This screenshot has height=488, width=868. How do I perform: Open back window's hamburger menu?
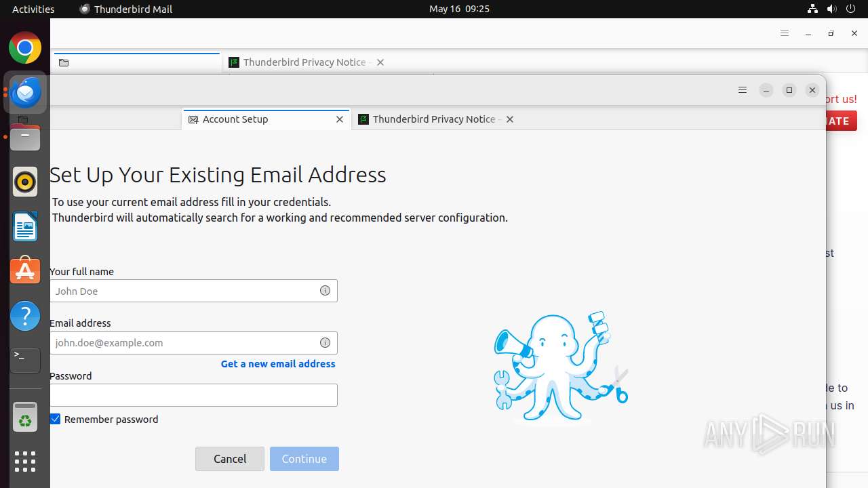pyautogui.click(x=785, y=33)
